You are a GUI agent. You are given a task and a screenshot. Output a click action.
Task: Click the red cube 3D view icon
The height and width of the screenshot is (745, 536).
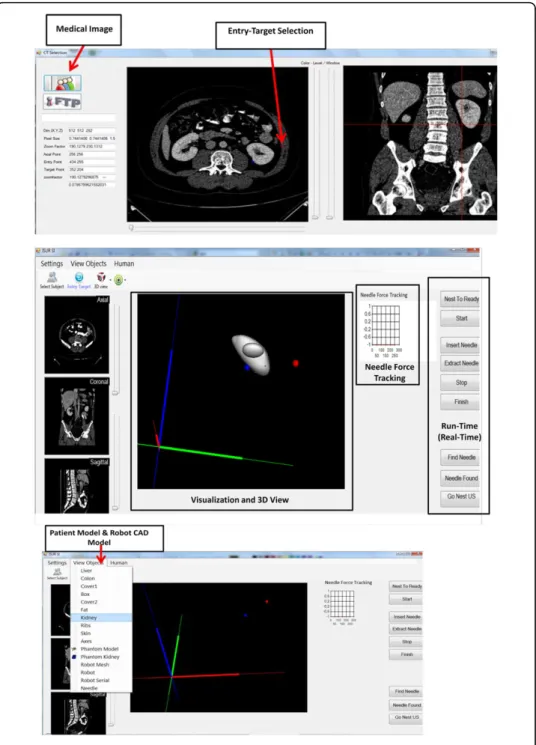(x=101, y=277)
